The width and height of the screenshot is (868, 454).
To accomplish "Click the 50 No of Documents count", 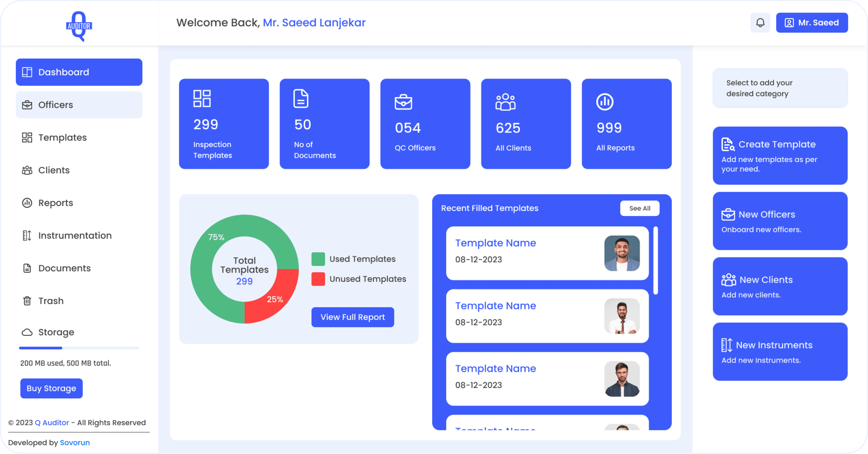I will 302,124.
